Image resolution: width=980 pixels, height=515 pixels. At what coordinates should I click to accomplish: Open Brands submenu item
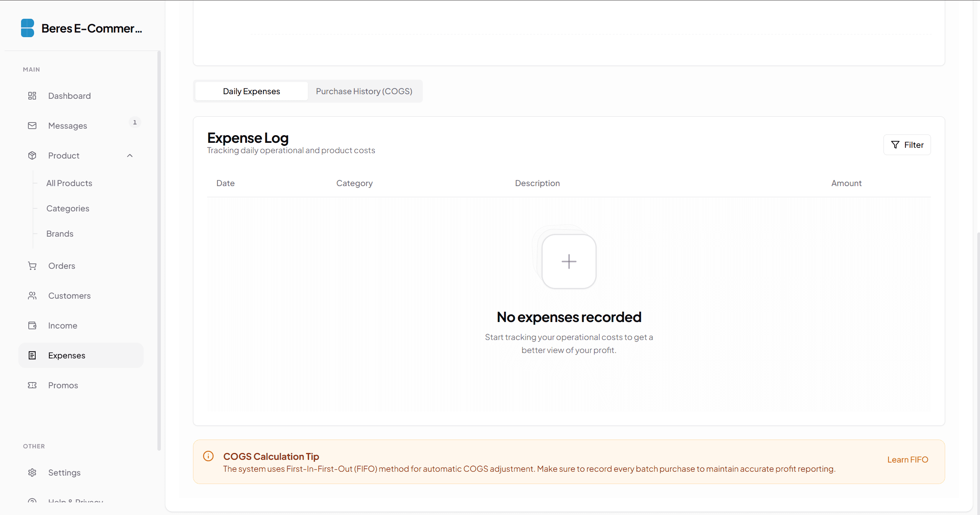(x=60, y=234)
